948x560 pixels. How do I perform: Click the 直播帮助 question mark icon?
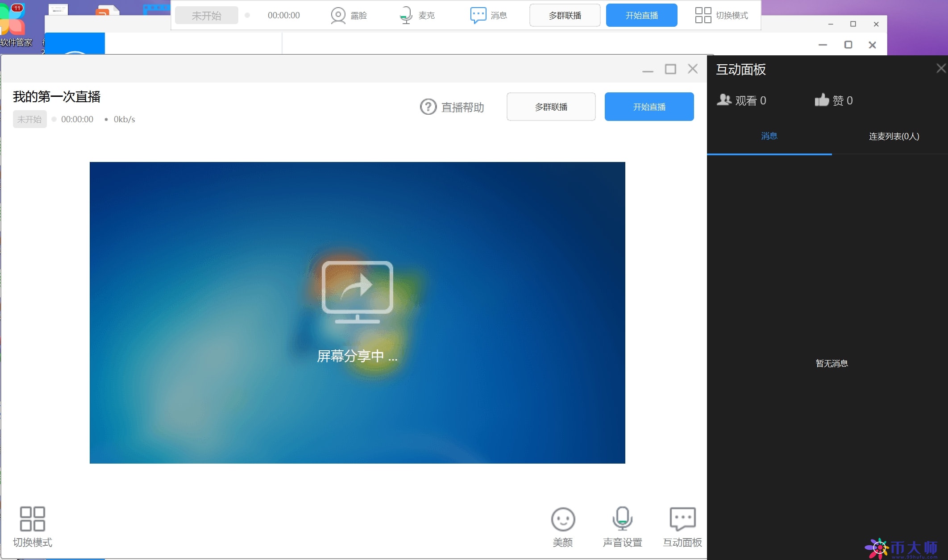(x=428, y=107)
